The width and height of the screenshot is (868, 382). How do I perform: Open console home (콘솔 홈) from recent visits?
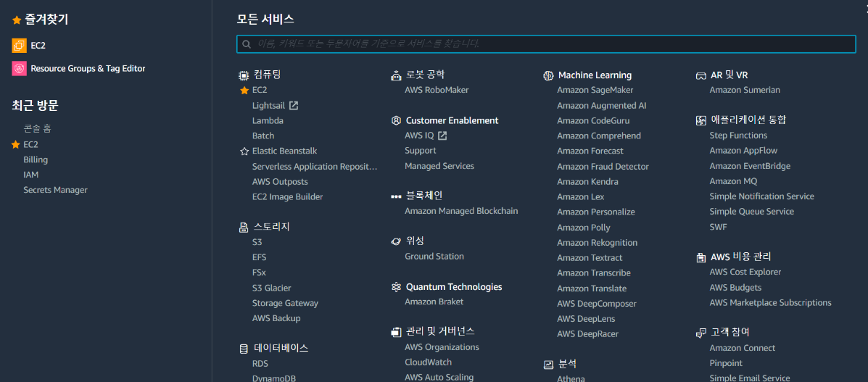pos(37,128)
